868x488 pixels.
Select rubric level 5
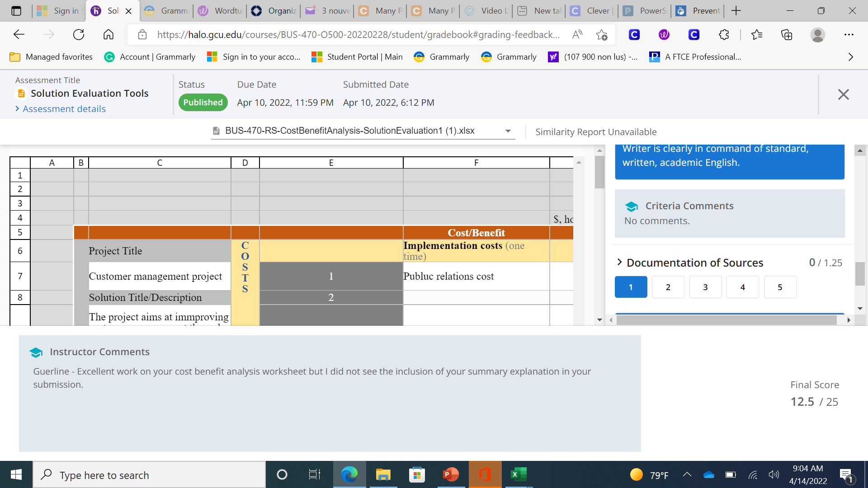pyautogui.click(x=780, y=287)
